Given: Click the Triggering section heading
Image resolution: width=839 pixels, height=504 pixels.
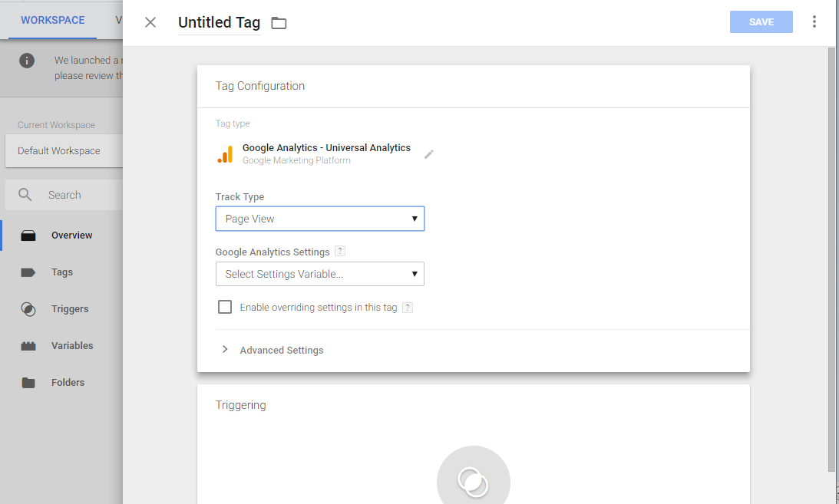Looking at the screenshot, I should pyautogui.click(x=241, y=405).
